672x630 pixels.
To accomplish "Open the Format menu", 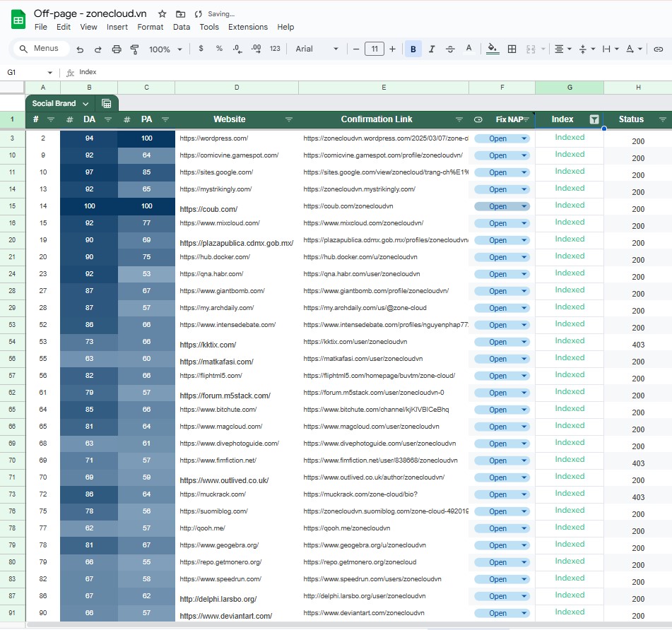I will [x=150, y=27].
